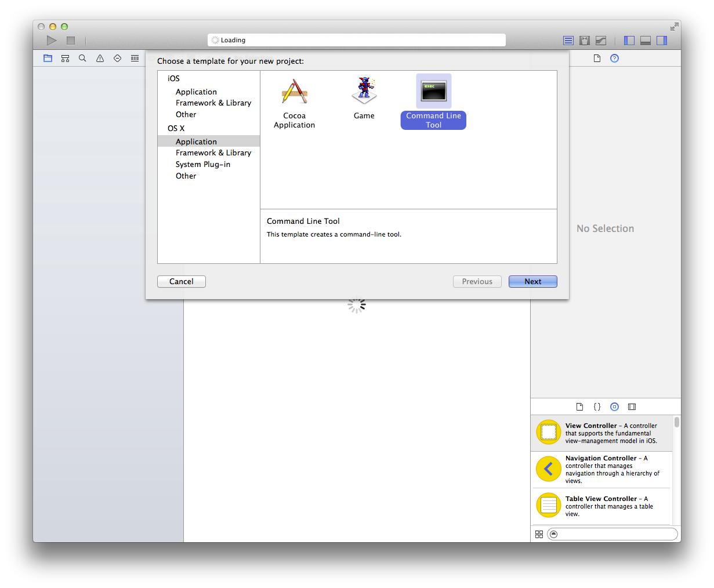This screenshot has width=714, height=588.
Task: Click the Stop button in the toolbar
Action: click(x=71, y=41)
